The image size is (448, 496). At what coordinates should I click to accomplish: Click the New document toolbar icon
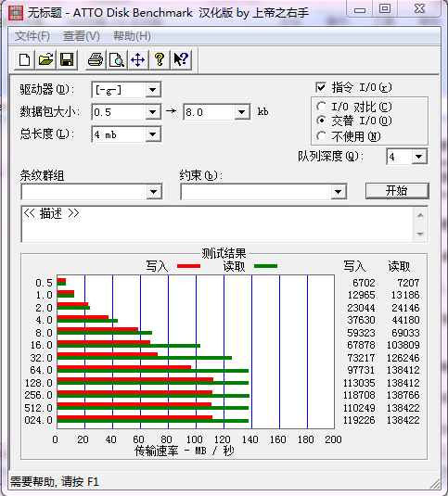pos(25,59)
